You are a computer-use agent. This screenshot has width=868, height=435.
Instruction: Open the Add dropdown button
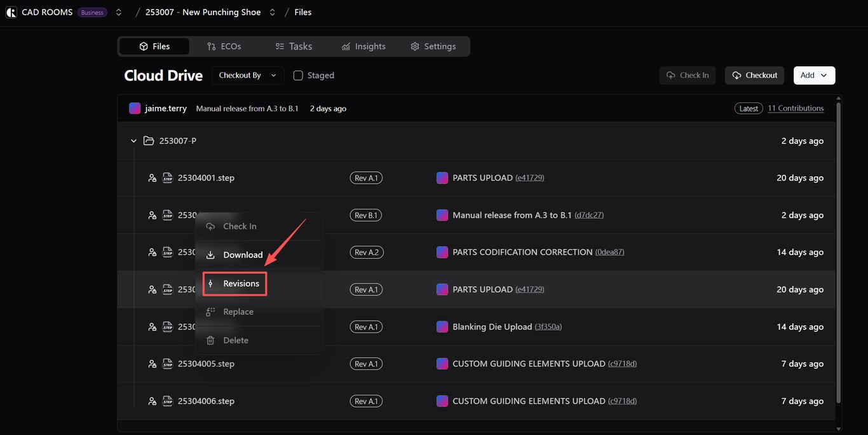[x=814, y=75]
